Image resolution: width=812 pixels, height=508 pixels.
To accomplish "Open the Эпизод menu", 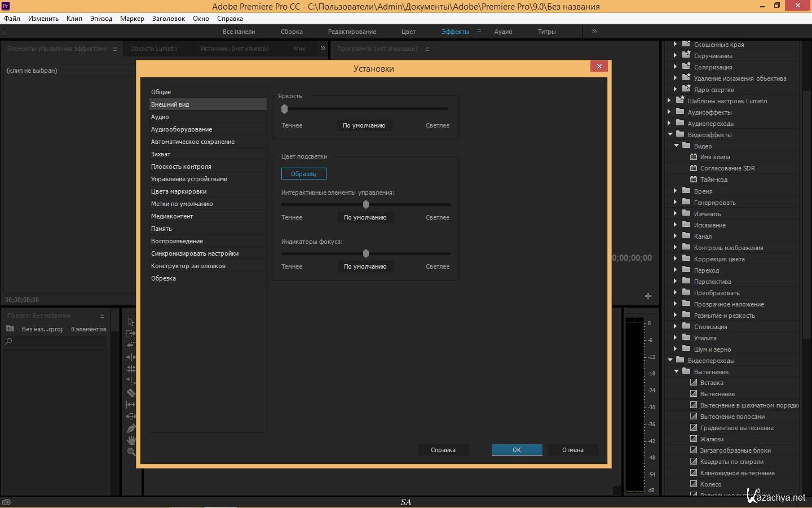I will point(101,19).
